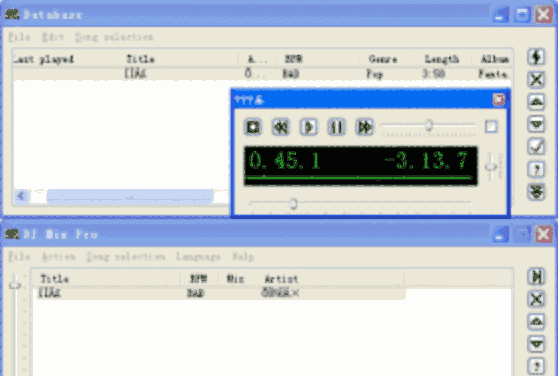Click BPM column header in DJ Mix Pro
This screenshot has height=376, width=558.
click(x=198, y=279)
